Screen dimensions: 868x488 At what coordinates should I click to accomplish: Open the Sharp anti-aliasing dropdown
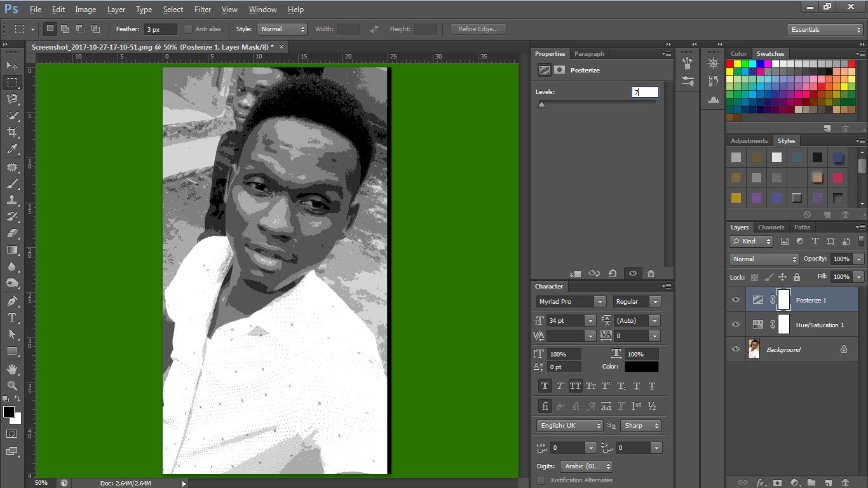[x=640, y=426]
